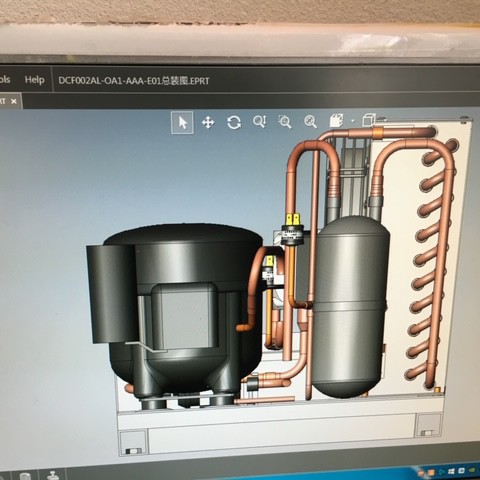Image resolution: width=480 pixels, height=480 pixels.
Task: Activate the Select arrow tool
Action: pyautogui.click(x=182, y=122)
